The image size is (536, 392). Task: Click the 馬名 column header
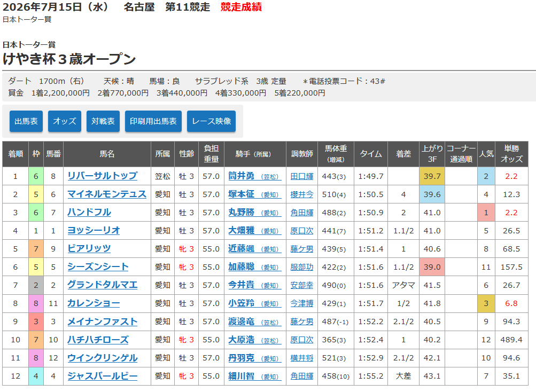[107, 154]
